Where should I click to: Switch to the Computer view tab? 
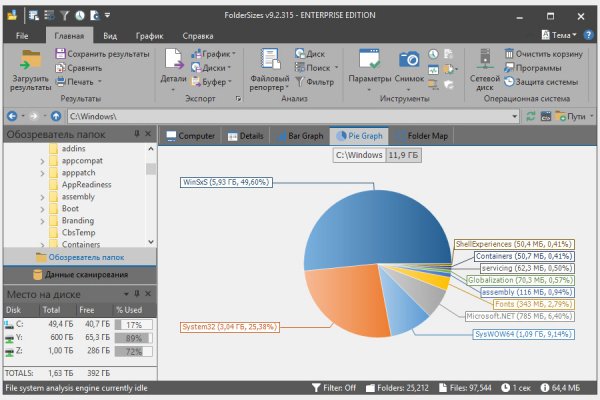click(191, 136)
